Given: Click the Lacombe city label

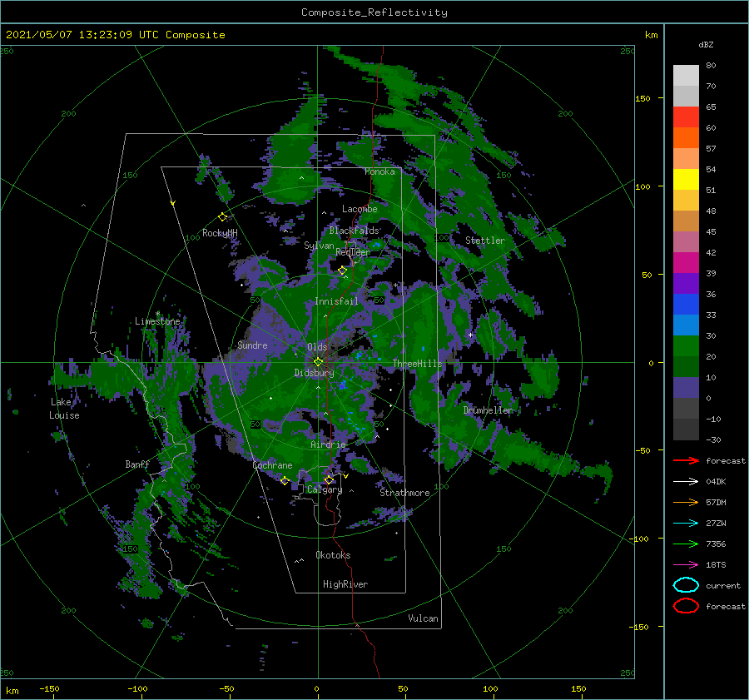Looking at the screenshot, I should (x=360, y=209).
